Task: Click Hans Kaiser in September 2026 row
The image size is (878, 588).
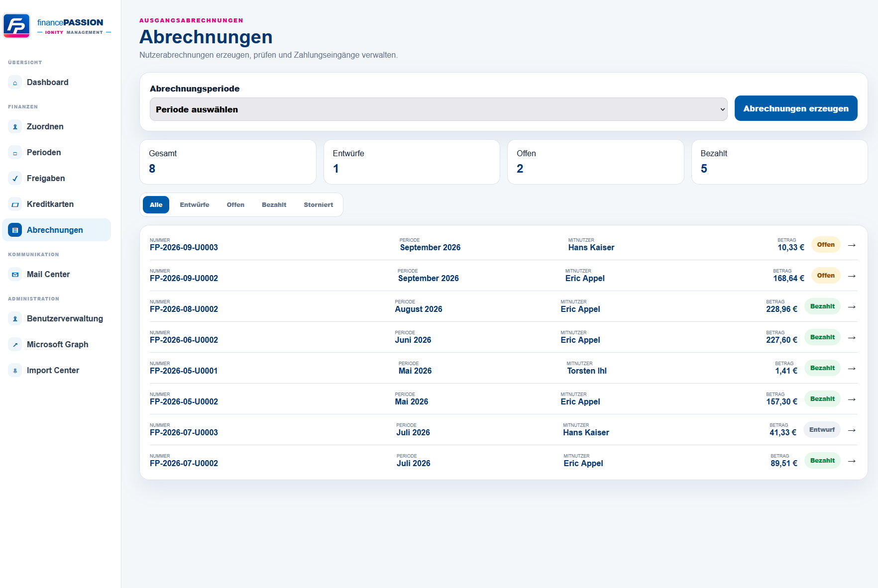Action: point(591,248)
